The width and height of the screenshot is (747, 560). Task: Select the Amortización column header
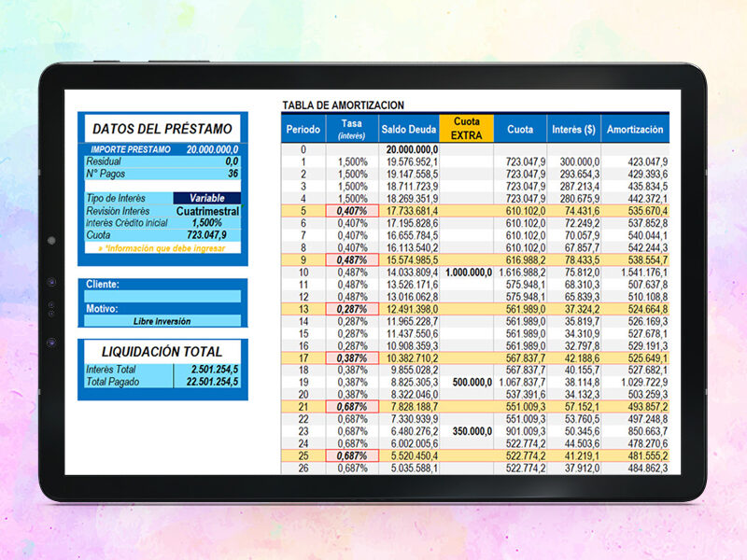click(635, 129)
